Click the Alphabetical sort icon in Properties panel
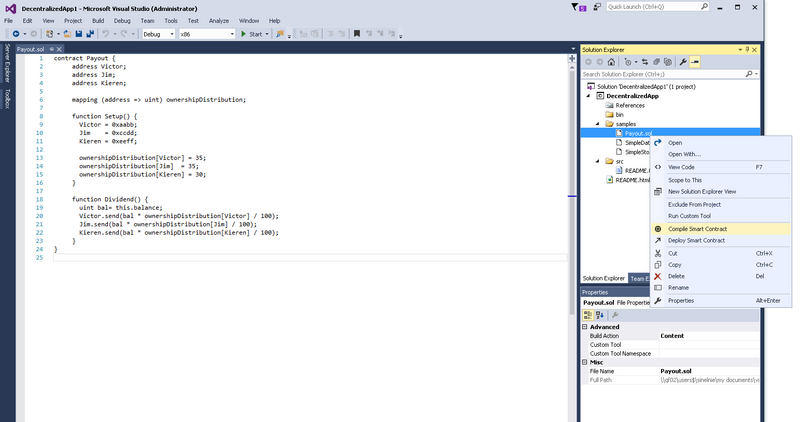 click(599, 314)
